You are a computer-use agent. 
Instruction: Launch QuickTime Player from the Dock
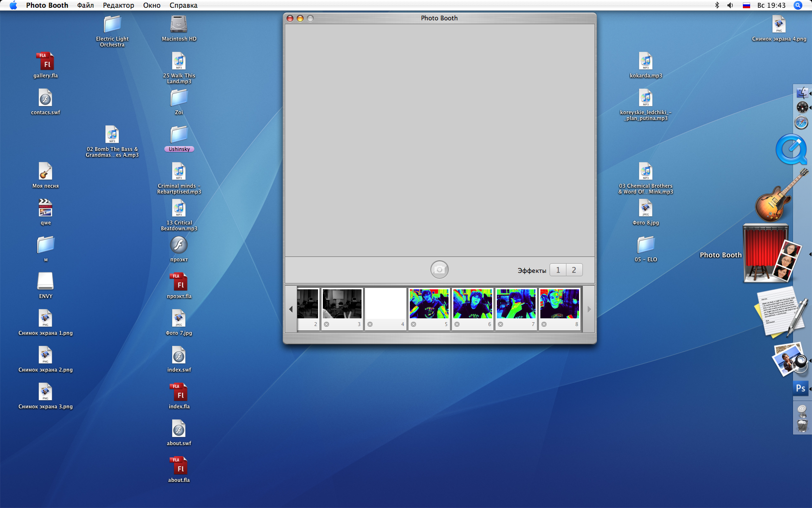coord(791,149)
